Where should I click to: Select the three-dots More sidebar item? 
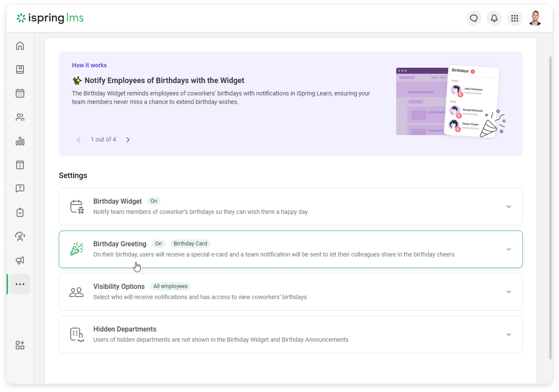[20, 284]
